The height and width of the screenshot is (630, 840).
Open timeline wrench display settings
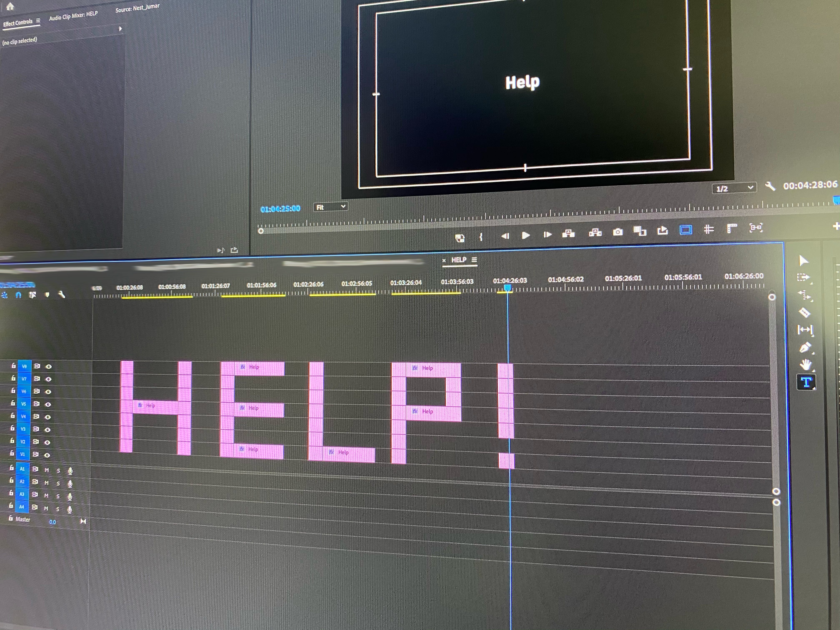tap(61, 294)
